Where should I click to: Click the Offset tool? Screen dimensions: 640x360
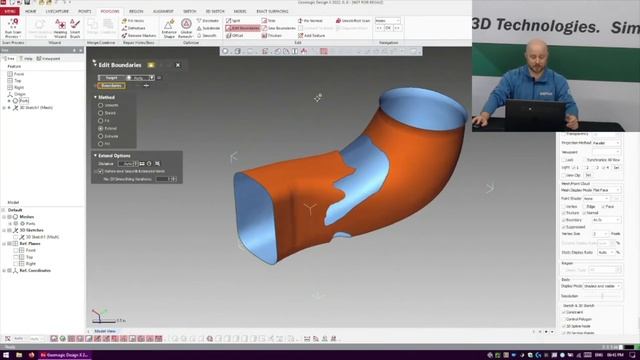click(x=235, y=36)
